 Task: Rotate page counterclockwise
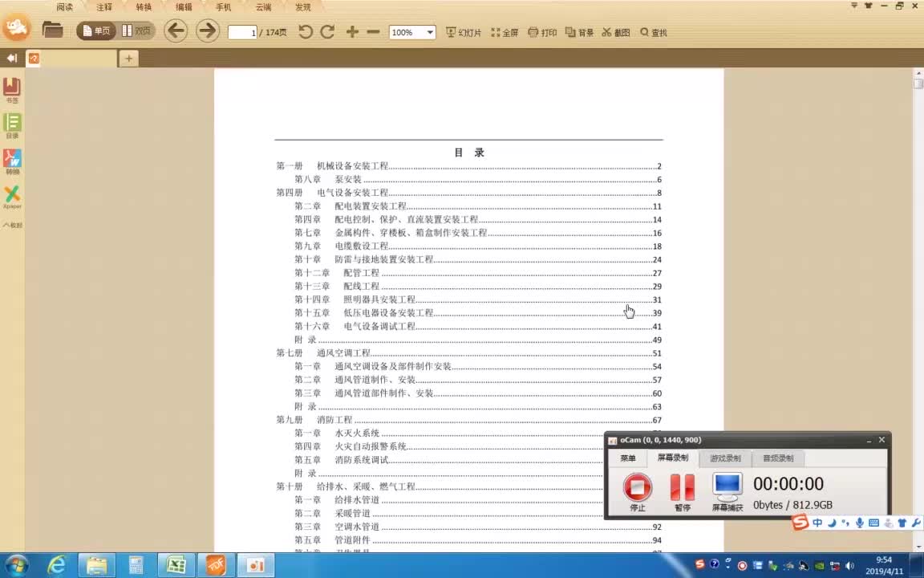(x=306, y=32)
